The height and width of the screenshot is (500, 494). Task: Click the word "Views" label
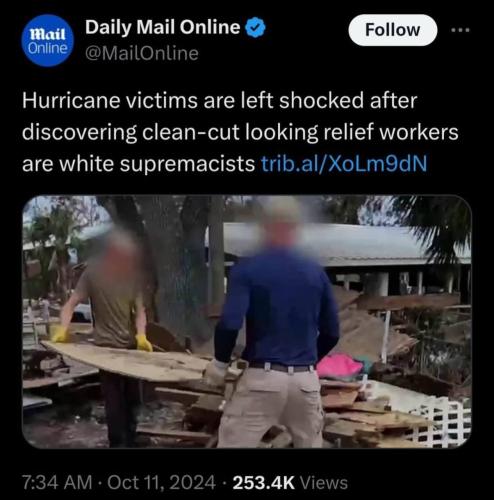pyautogui.click(x=324, y=482)
